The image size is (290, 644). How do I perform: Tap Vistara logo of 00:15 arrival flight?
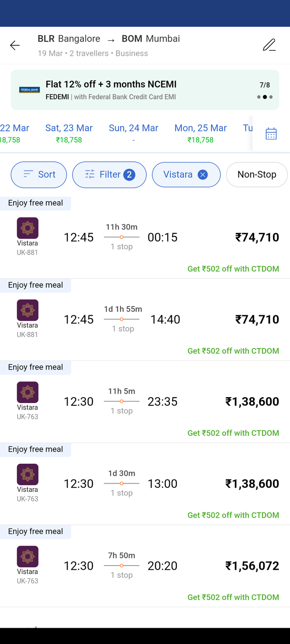[28, 228]
